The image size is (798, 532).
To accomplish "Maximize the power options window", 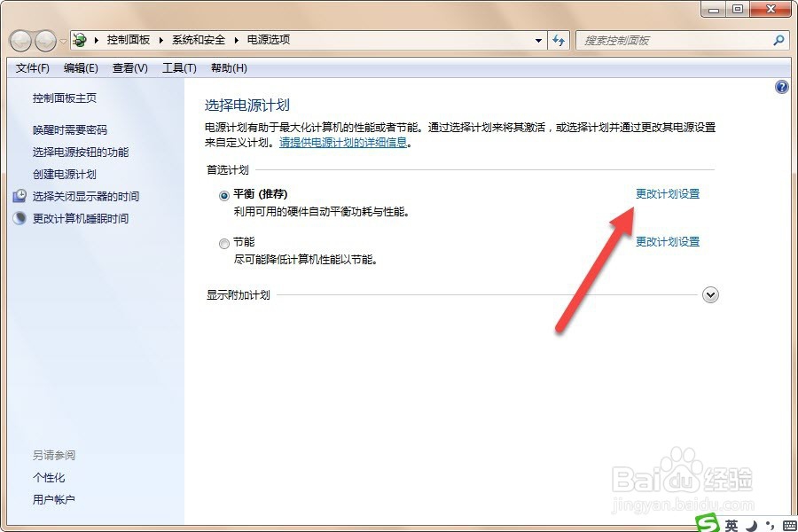I will (738, 9).
